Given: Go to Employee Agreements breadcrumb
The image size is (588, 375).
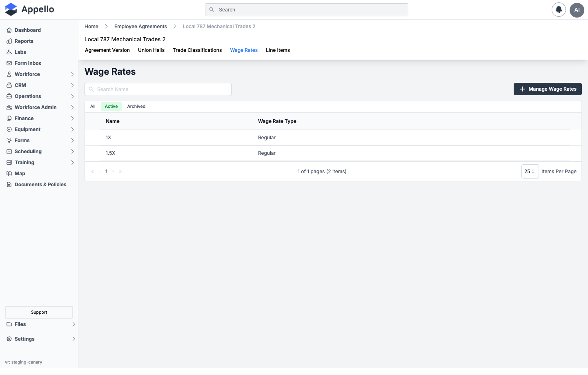Looking at the screenshot, I should pyautogui.click(x=140, y=27).
